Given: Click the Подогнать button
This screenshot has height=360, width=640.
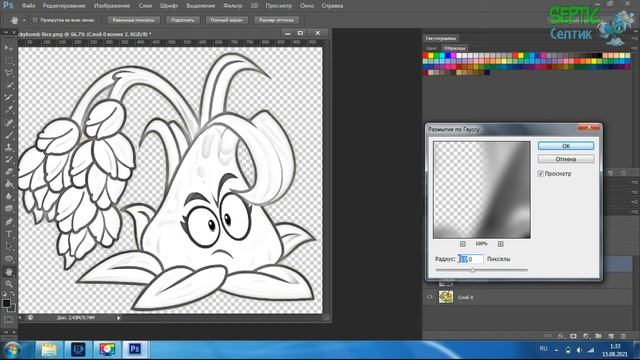Looking at the screenshot, I should pos(183,20).
